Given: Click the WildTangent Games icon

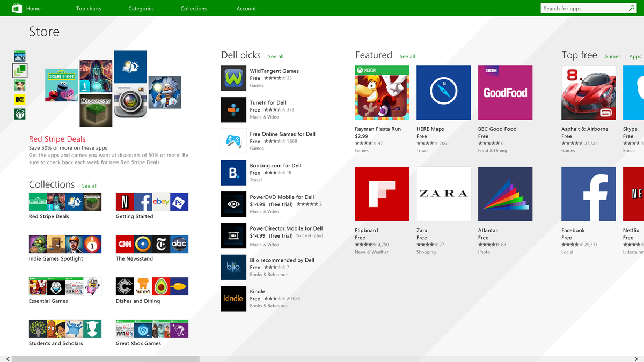Looking at the screenshot, I should [233, 78].
